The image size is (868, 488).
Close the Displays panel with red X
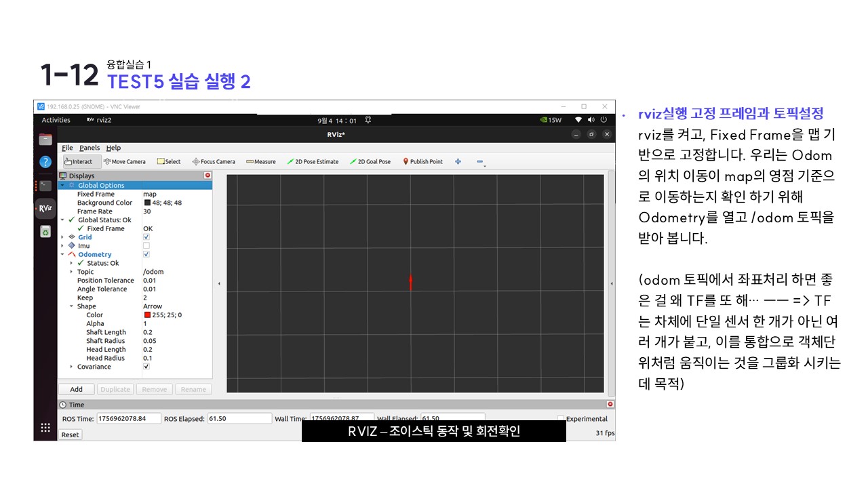coord(208,176)
